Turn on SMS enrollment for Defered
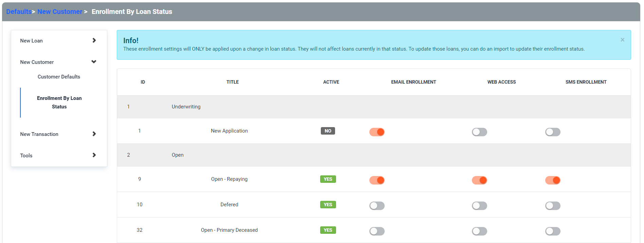The image size is (644, 243). click(553, 206)
